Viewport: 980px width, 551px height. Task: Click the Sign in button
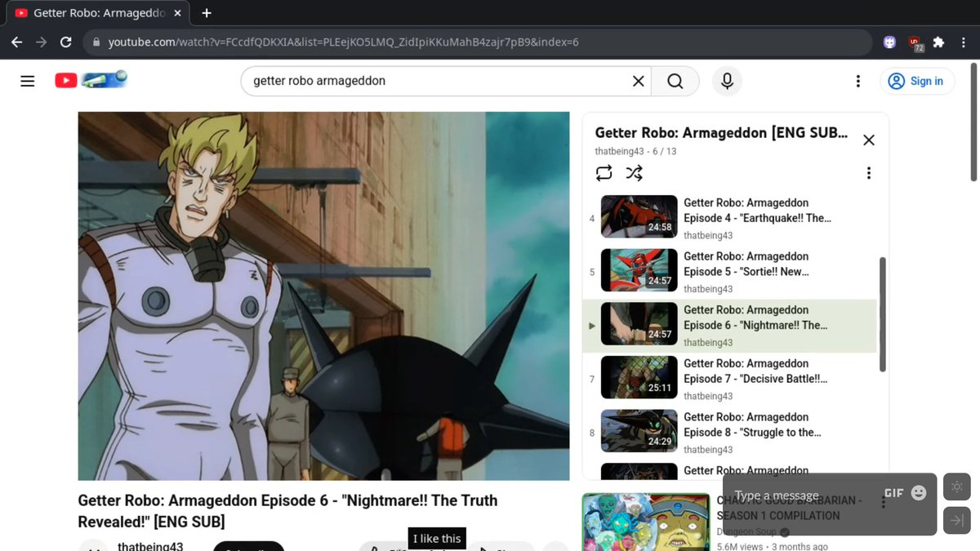point(917,81)
